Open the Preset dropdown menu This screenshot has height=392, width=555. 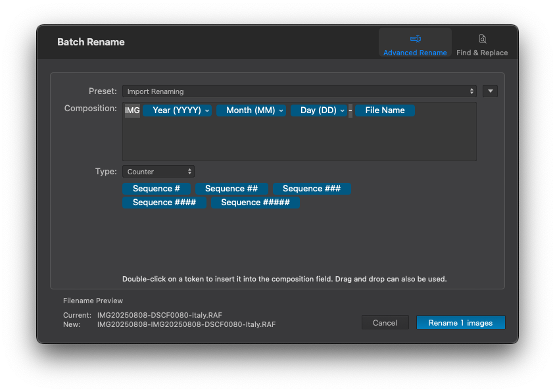coord(299,91)
